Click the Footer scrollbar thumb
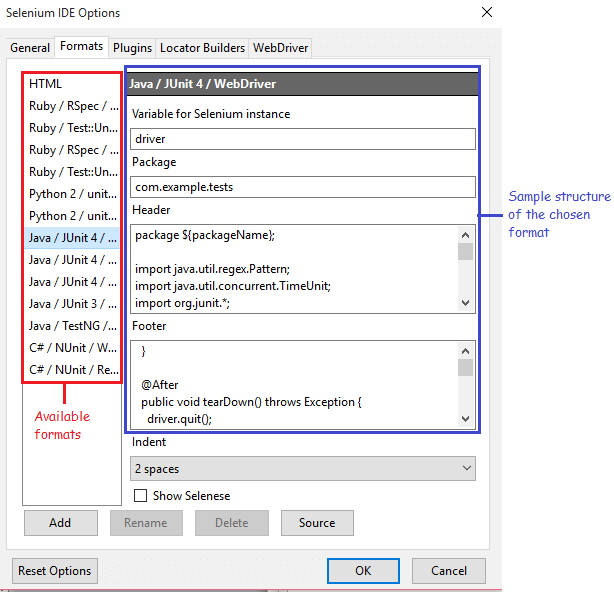 click(465, 367)
